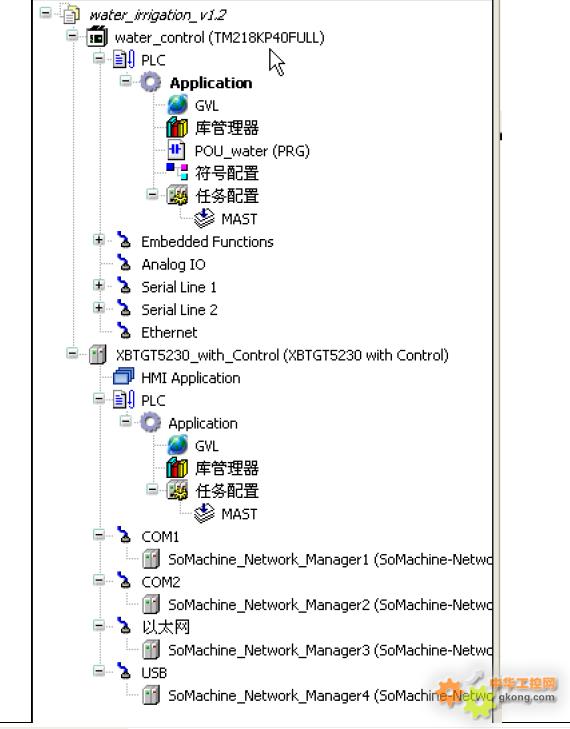Collapse the USB node

[99, 671]
